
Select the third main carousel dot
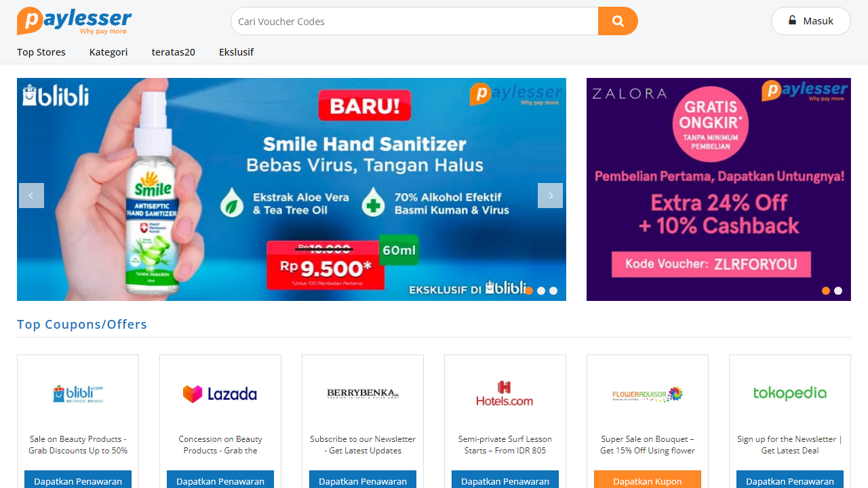[x=553, y=291]
